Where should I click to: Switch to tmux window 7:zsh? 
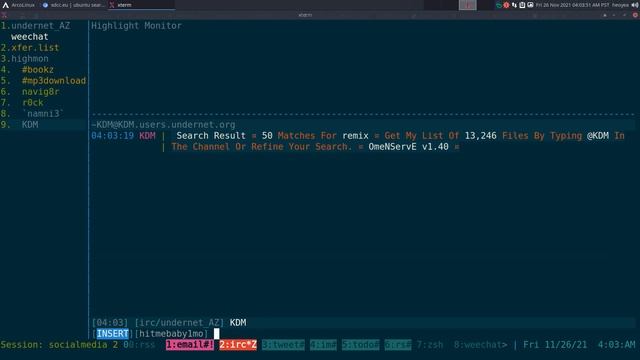click(x=430, y=345)
